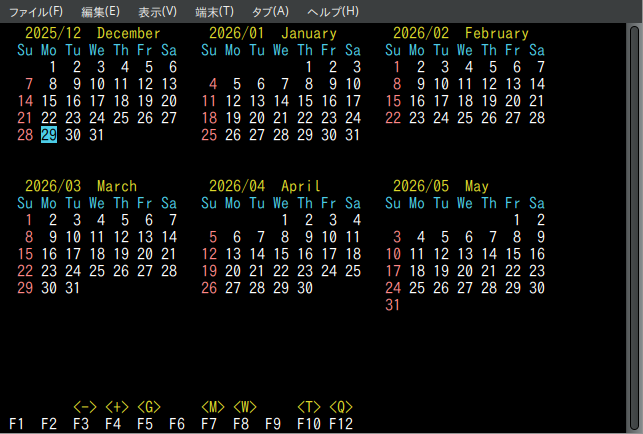Select May 5 in 2026/05 calendar
Viewport: 643px width, 434px height.
(445, 237)
